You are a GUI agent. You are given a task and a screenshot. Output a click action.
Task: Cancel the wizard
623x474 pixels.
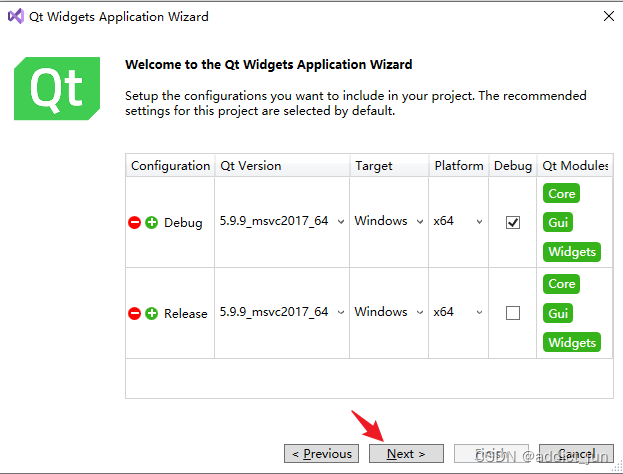[x=576, y=453]
